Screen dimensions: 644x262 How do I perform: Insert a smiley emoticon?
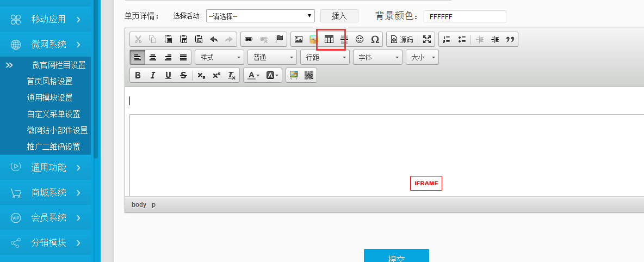click(x=360, y=39)
